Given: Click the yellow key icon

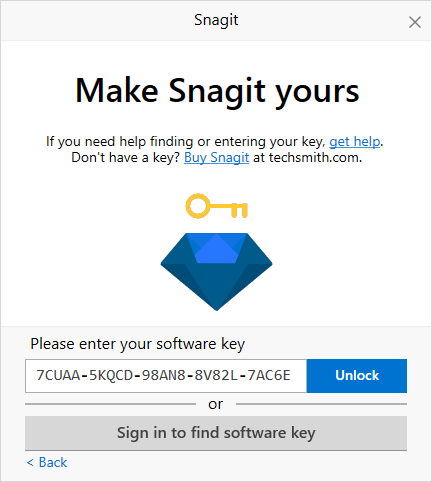Looking at the screenshot, I should tap(216, 206).
